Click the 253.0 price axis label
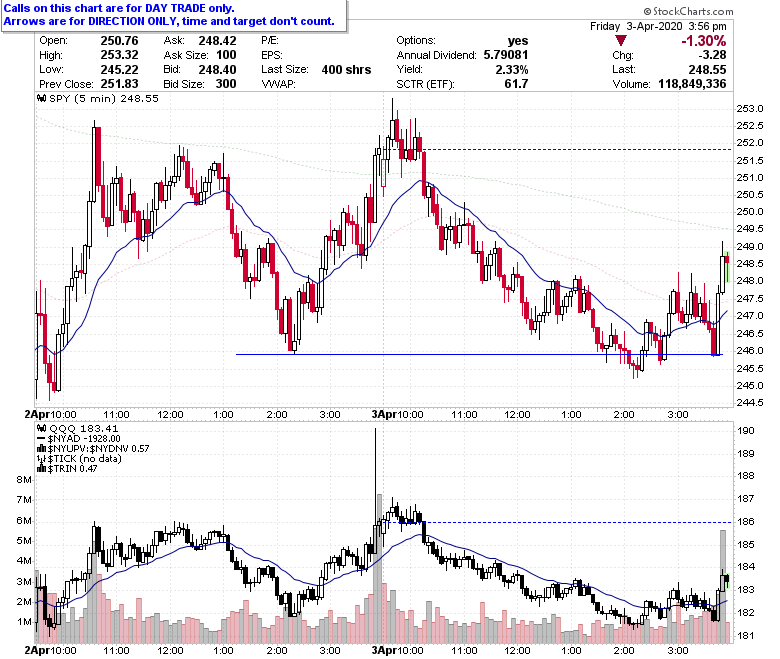 pyautogui.click(x=750, y=109)
